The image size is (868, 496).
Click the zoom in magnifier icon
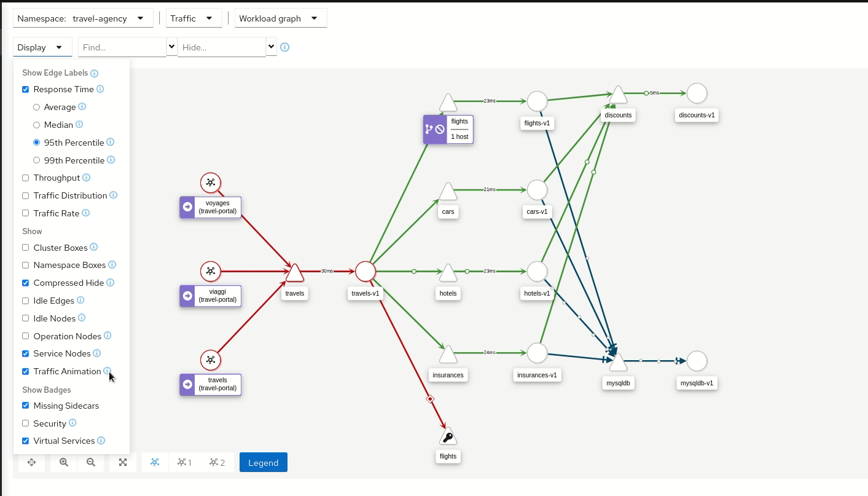[x=64, y=462]
